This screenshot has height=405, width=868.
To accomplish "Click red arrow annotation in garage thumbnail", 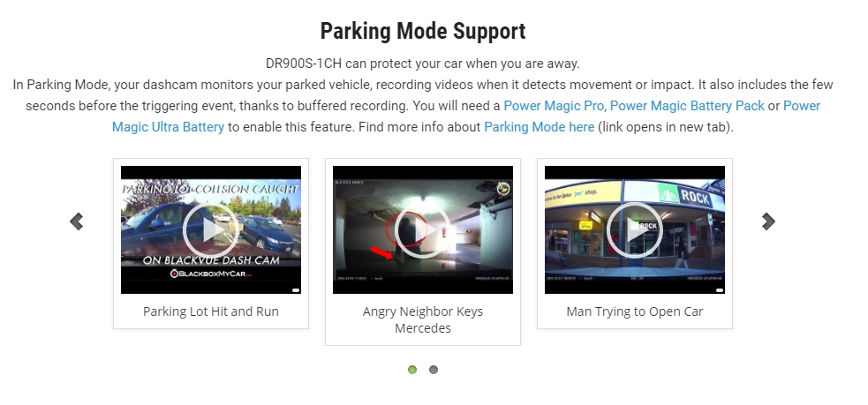I will [x=381, y=253].
